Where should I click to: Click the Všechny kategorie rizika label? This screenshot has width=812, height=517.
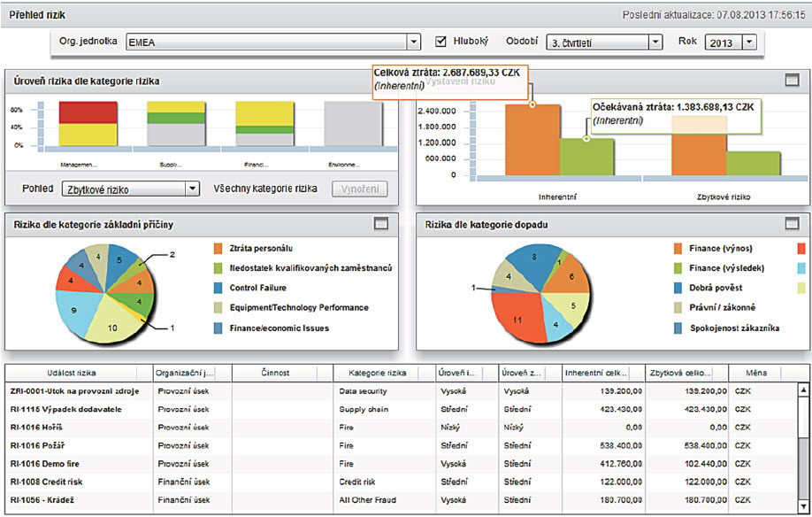pos(265,189)
